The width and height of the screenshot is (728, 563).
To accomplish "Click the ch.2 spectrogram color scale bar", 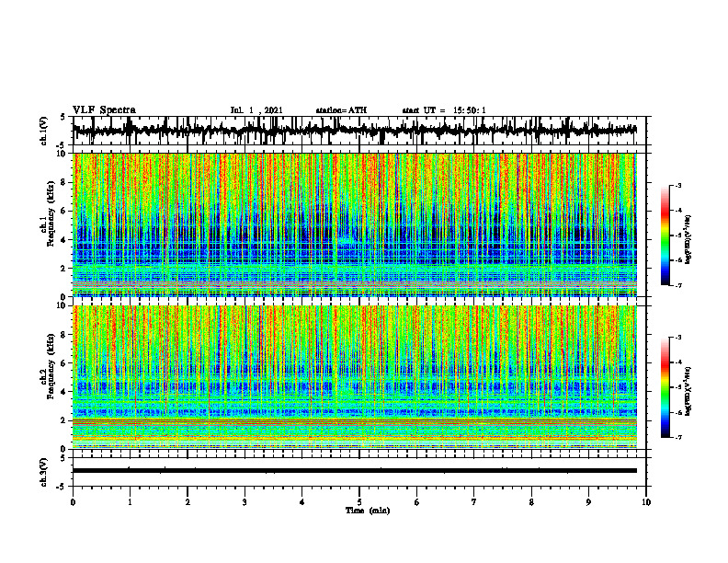I will pos(665,387).
